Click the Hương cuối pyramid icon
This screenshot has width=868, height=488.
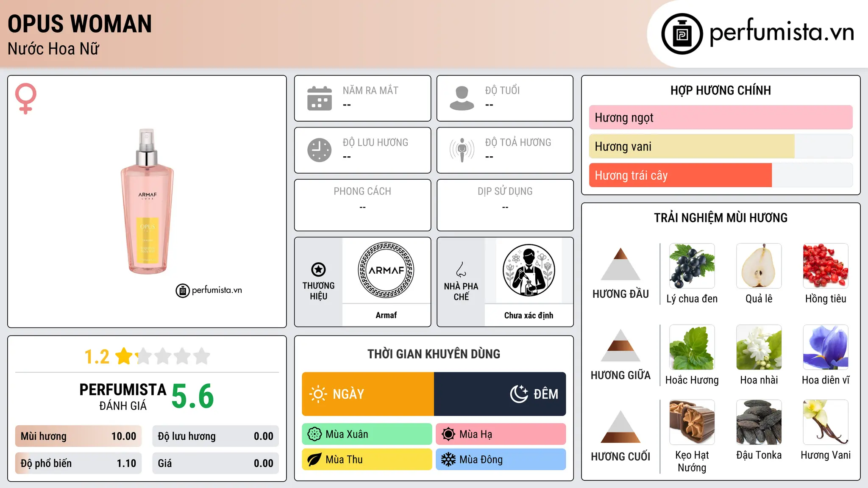tap(620, 427)
